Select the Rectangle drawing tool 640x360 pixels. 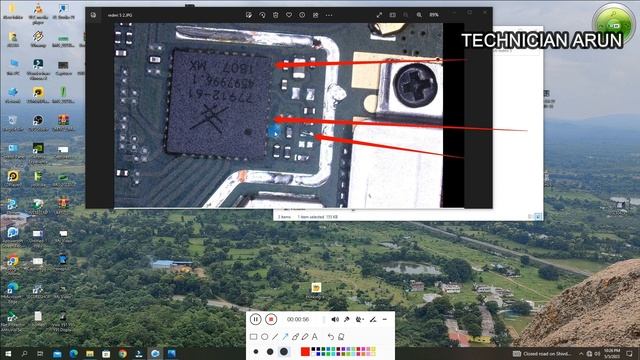click(253, 337)
